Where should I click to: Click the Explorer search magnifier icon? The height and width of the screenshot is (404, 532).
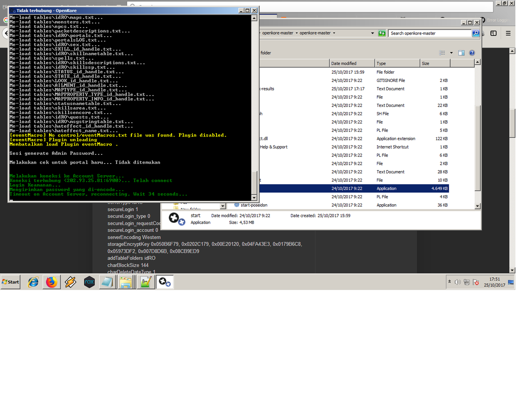tap(476, 33)
